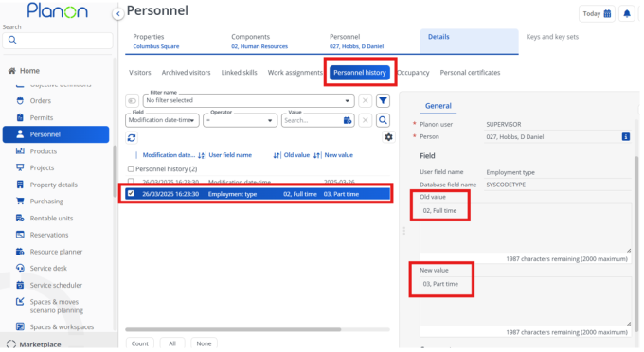Open list settings gear icon

point(388,137)
